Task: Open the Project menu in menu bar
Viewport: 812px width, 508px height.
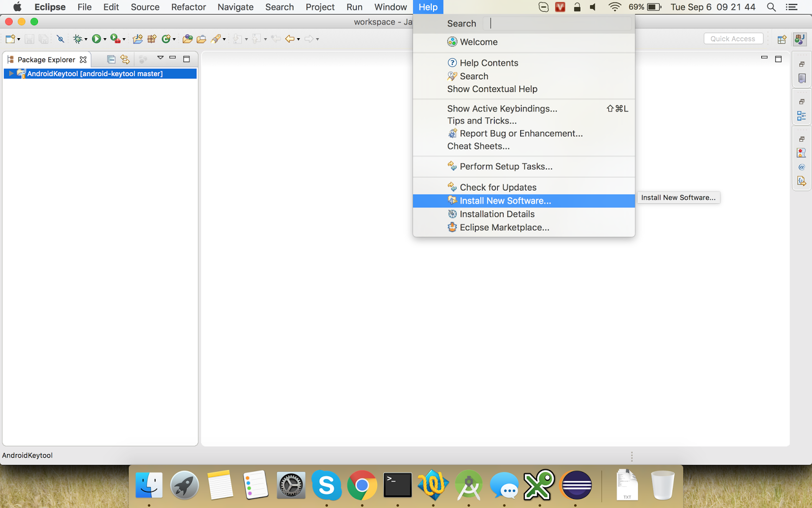Action: pyautogui.click(x=320, y=7)
